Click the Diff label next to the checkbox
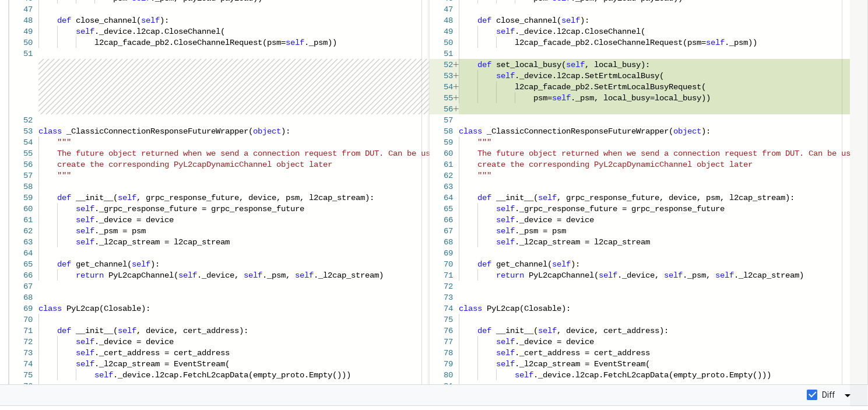 point(828,395)
